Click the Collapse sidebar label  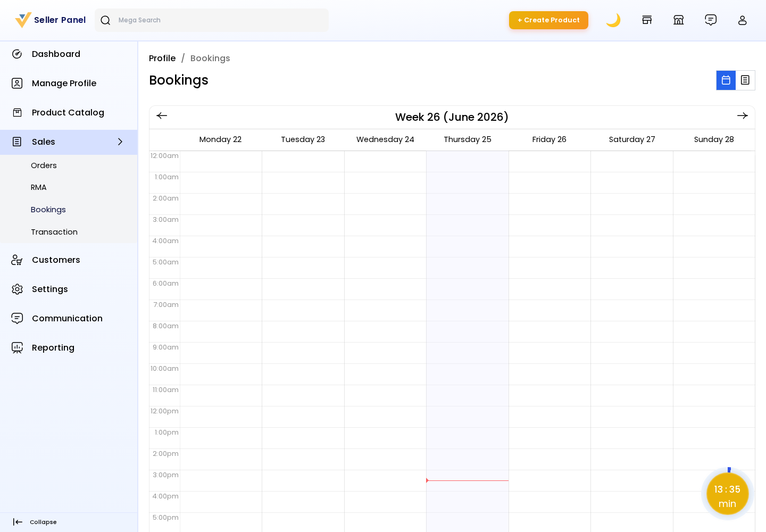tap(43, 522)
